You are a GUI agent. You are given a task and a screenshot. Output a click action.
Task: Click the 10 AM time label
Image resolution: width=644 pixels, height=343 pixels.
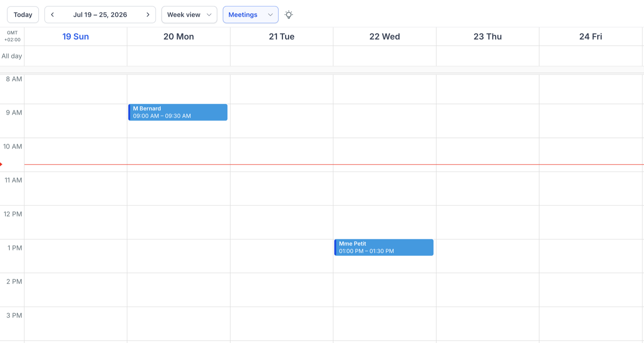(x=13, y=147)
